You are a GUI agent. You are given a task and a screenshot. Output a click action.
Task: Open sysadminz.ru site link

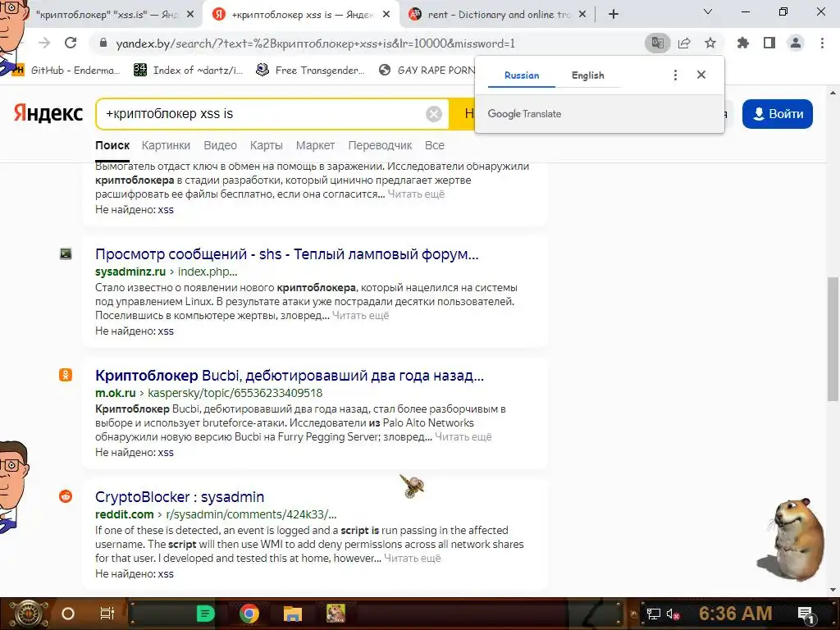click(x=130, y=272)
